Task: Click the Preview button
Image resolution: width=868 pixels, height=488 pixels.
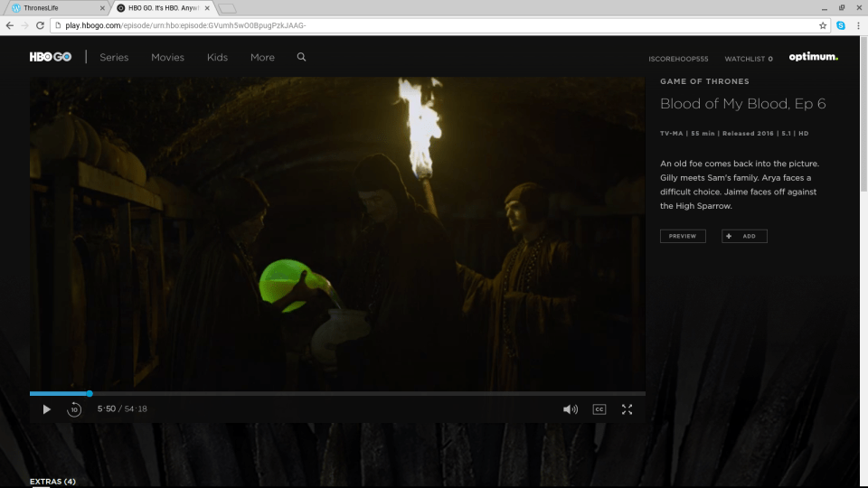Action: point(683,236)
